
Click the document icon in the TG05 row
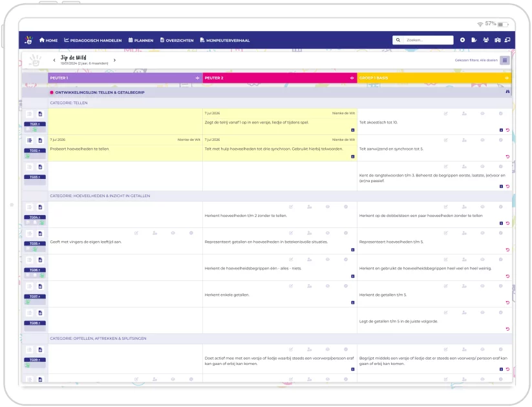point(40,234)
